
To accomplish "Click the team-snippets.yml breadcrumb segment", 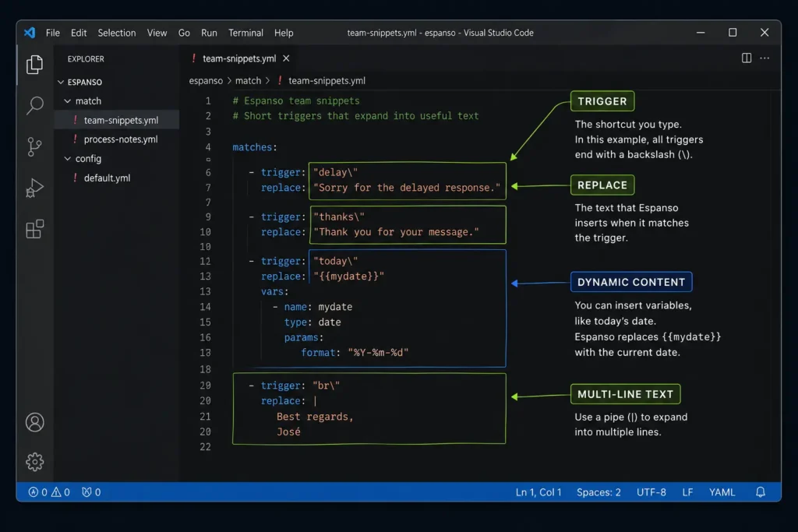I will pyautogui.click(x=327, y=80).
